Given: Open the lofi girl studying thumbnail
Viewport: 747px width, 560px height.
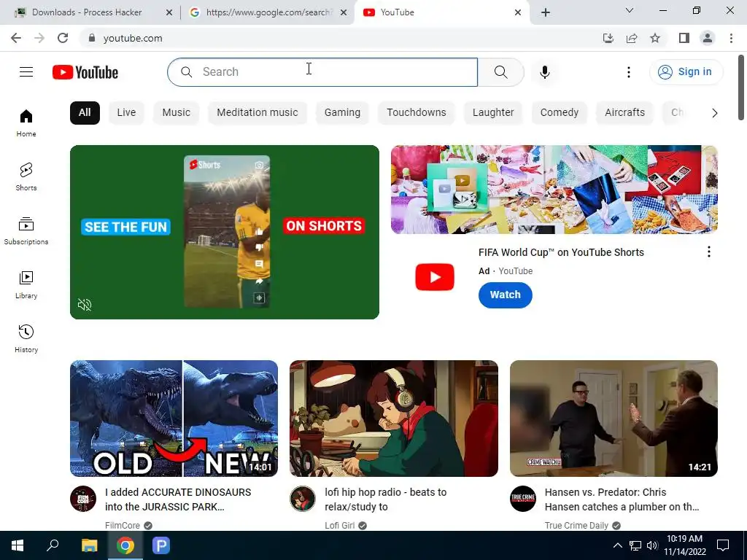Looking at the screenshot, I should pos(394,418).
